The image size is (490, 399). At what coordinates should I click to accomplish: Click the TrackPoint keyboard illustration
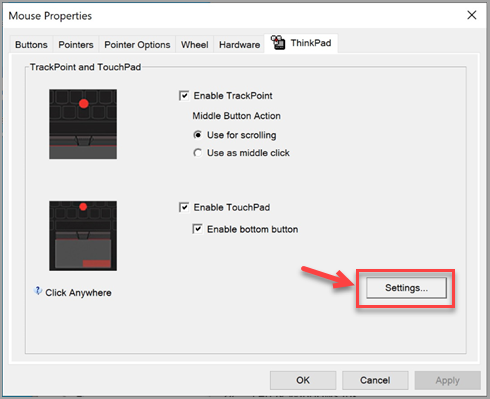[83, 124]
